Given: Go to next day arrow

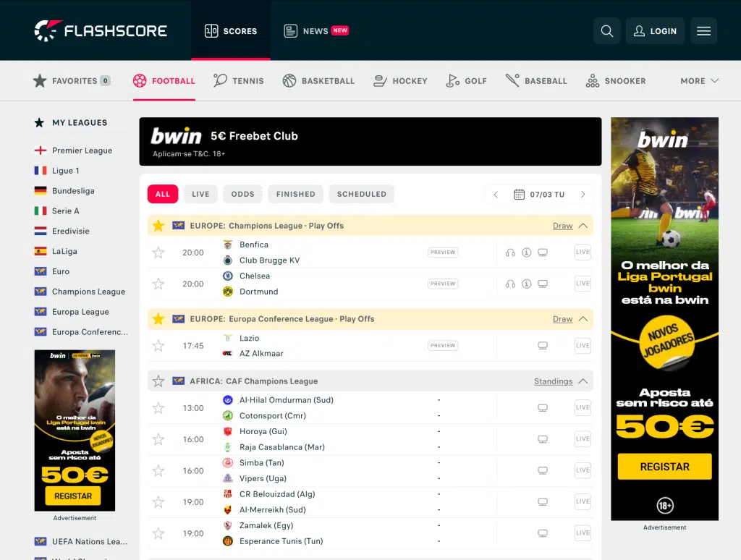Looking at the screenshot, I should click(x=583, y=194).
